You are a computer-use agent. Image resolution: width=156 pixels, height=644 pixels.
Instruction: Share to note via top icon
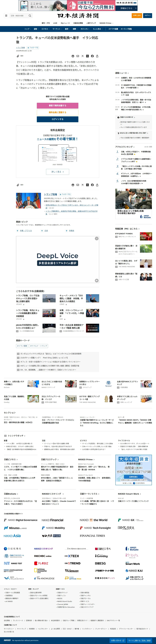(82, 56)
